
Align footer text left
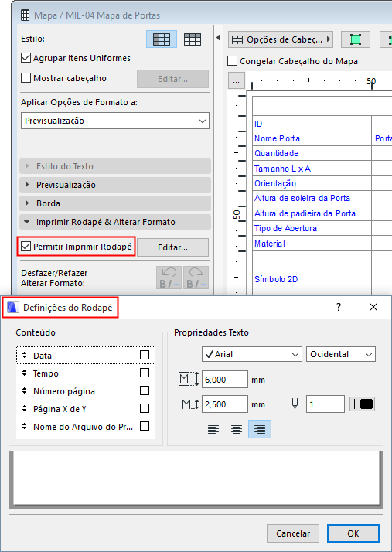pos(213,429)
